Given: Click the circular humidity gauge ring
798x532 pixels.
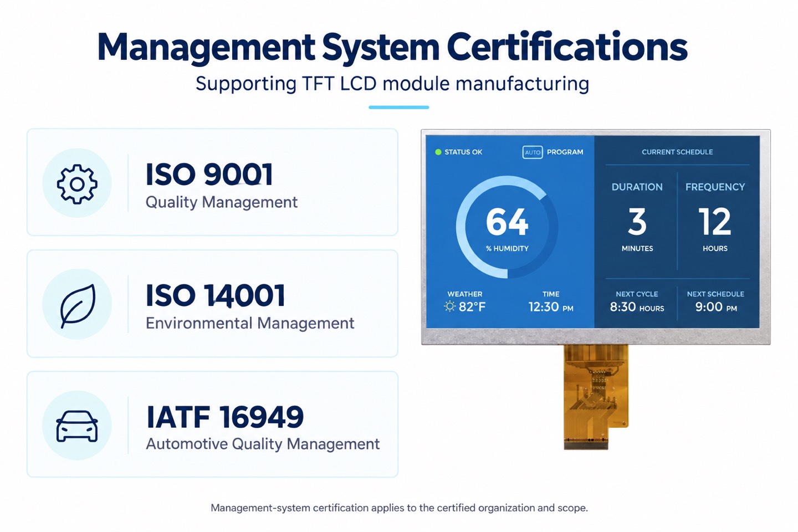Looking at the screenshot, I should [x=507, y=227].
